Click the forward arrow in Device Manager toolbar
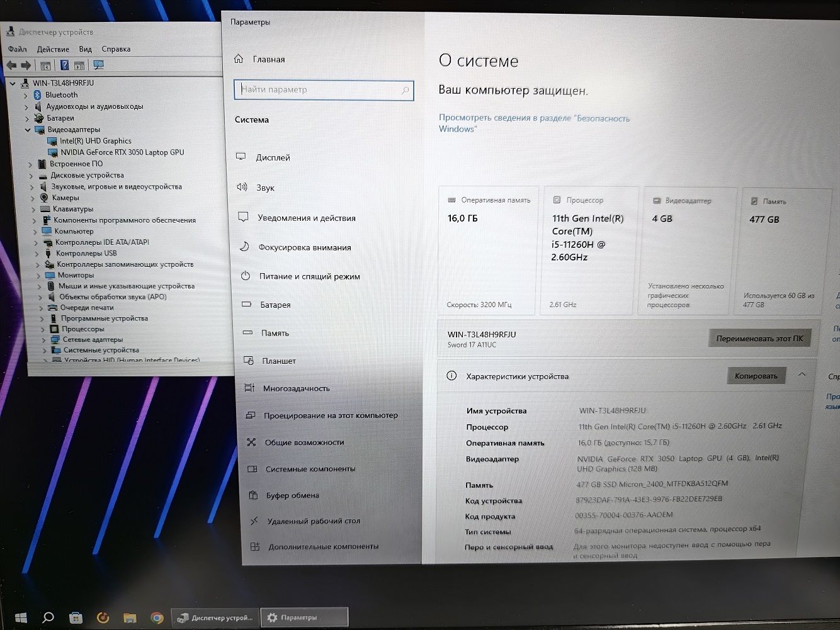This screenshot has width=840, height=630. 26,65
